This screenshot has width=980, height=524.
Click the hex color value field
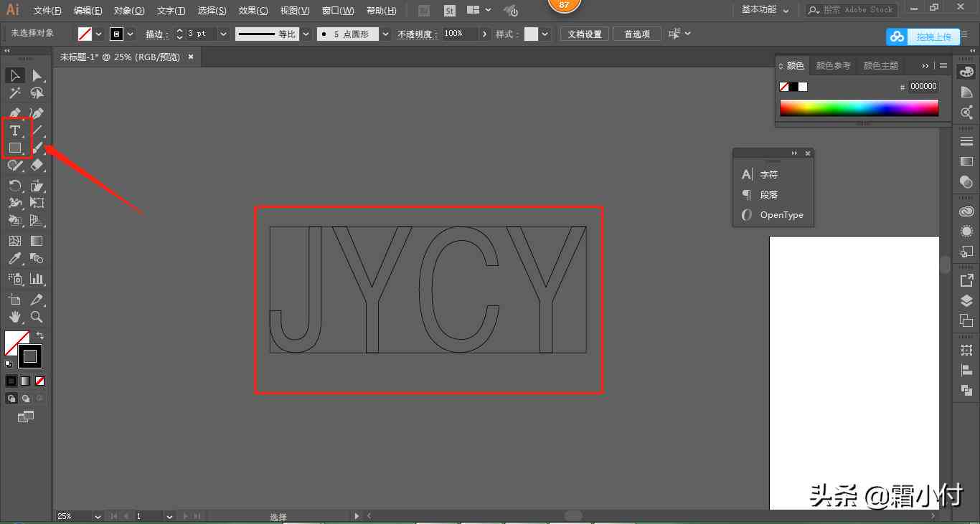(923, 86)
